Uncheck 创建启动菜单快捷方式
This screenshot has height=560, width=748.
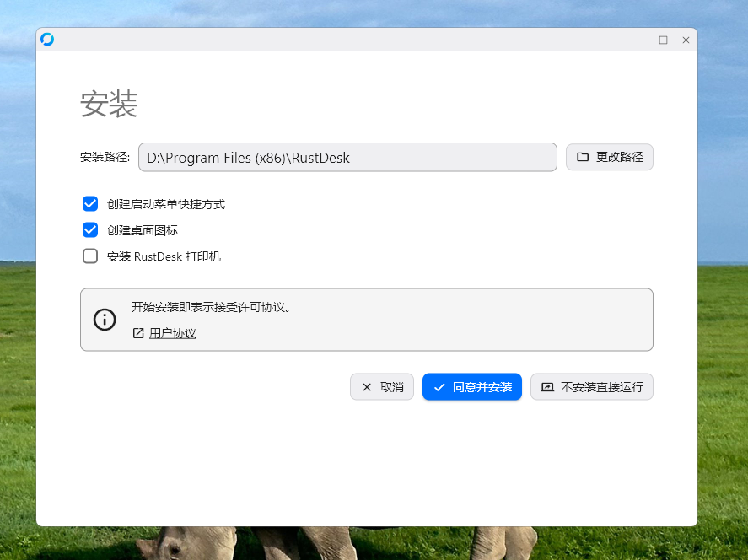[x=90, y=203]
